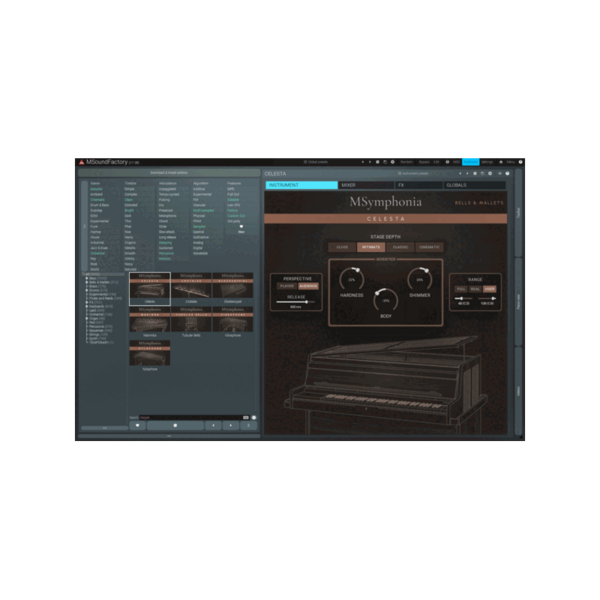600x600 pixels.
Task: Select the Marimba preset thumbnail
Action: [150, 322]
